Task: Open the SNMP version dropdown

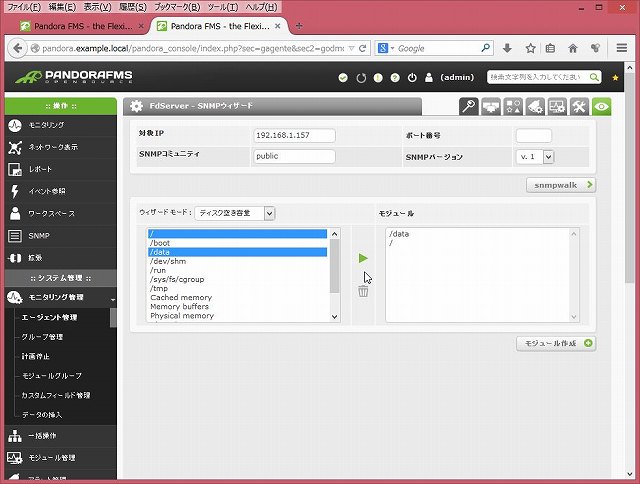Action: 535,157
